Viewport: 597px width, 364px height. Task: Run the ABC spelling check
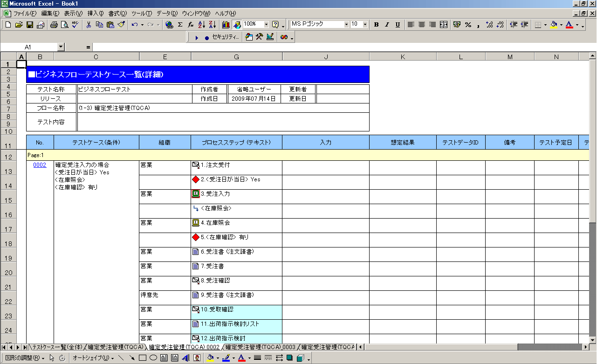pyautogui.click(x=75, y=24)
